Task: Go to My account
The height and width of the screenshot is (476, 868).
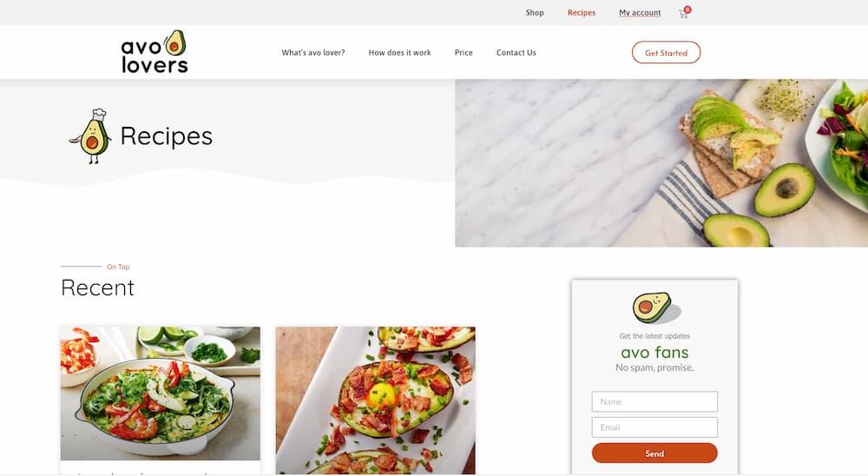Action: click(640, 12)
